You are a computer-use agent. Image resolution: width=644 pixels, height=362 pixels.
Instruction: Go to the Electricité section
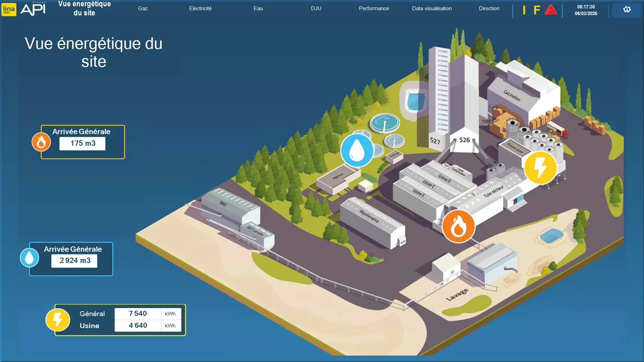coord(200,8)
